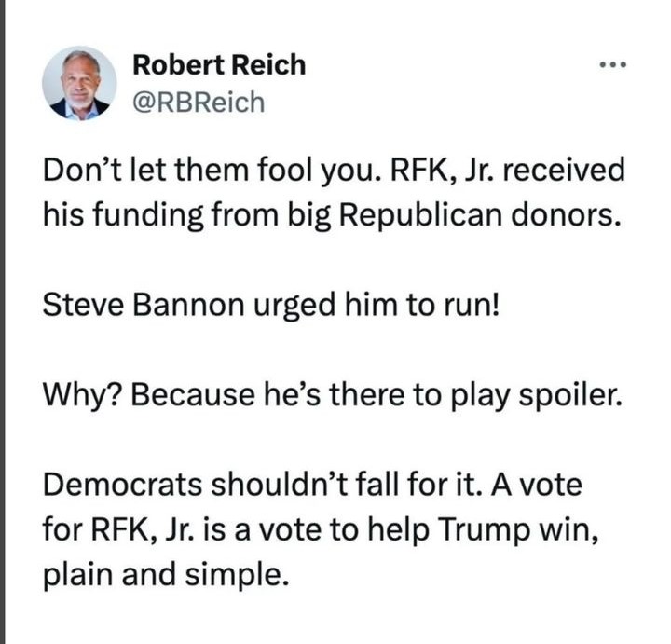Click the "plain and simple." closing line

pyautogui.click(x=166, y=575)
